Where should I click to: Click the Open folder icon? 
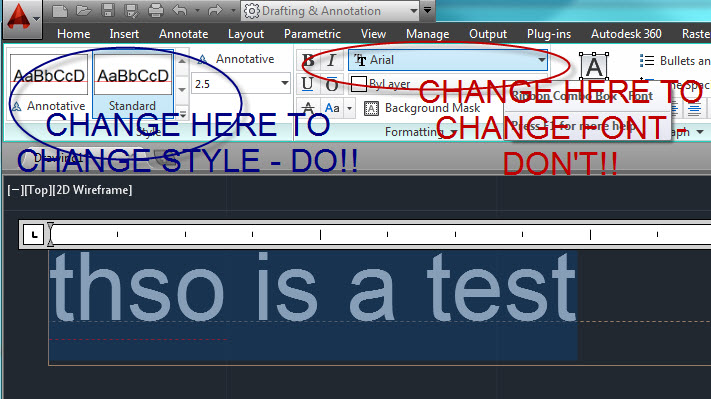[x=83, y=10]
